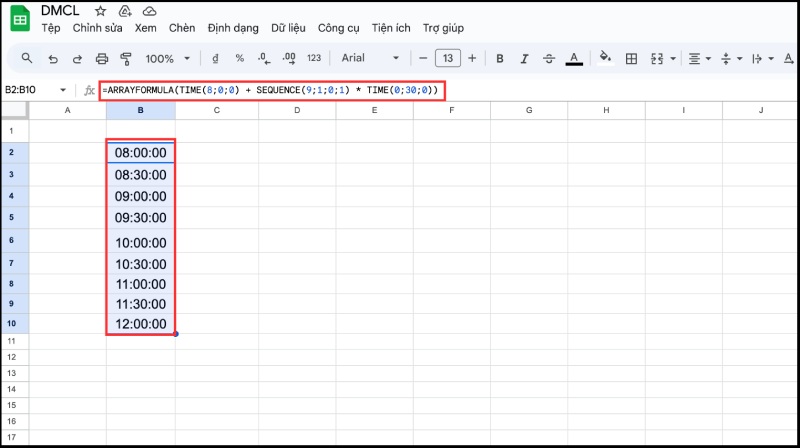Open the Định dạng menu
The image size is (800, 448).
tap(233, 28)
